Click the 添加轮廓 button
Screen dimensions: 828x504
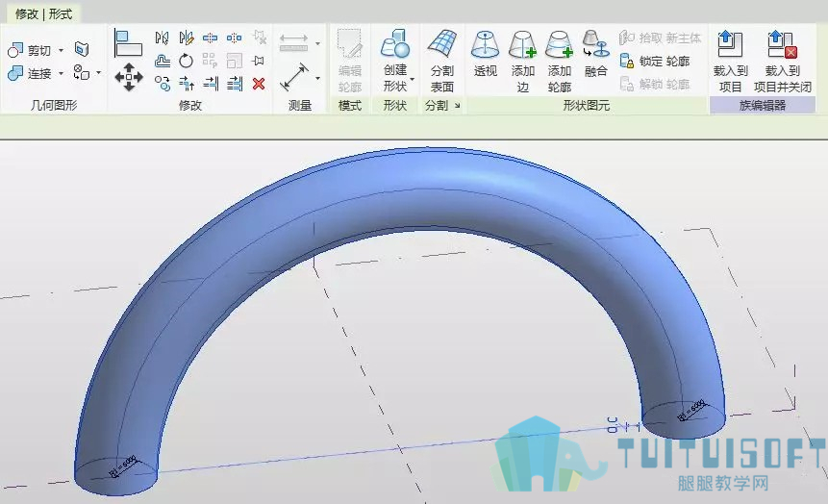pos(560,62)
